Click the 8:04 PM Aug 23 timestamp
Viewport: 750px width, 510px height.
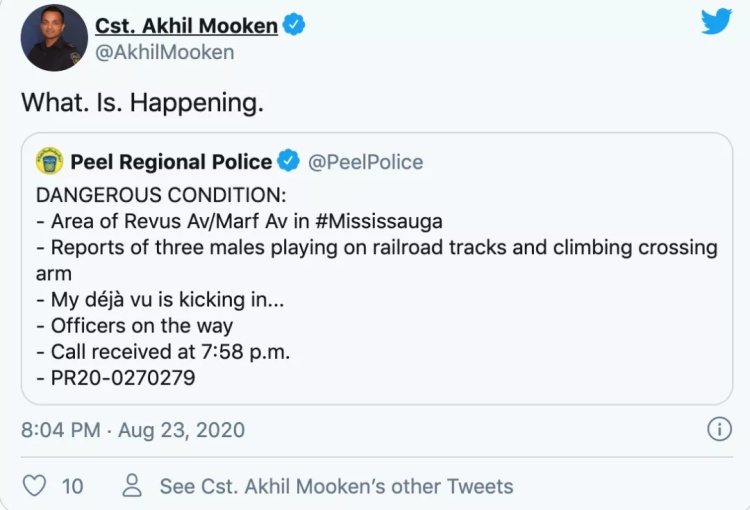(133, 430)
